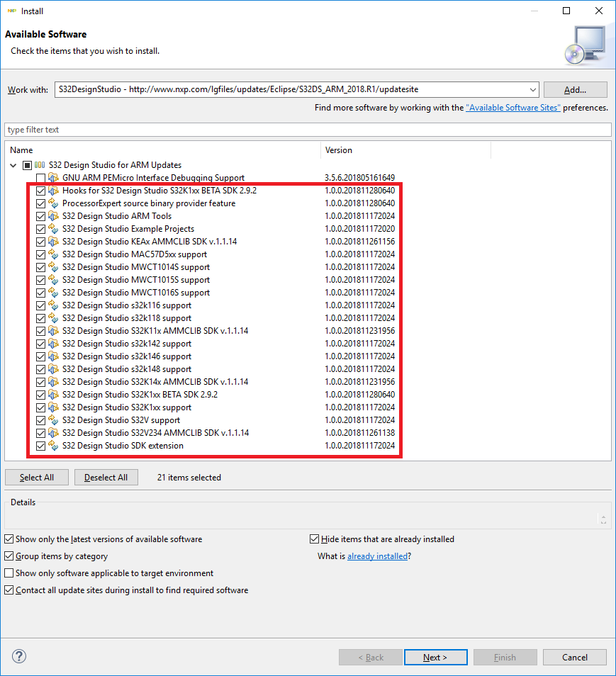
Task: Click the icon for S32 Design Studio ARM Tools
Action: 53,216
